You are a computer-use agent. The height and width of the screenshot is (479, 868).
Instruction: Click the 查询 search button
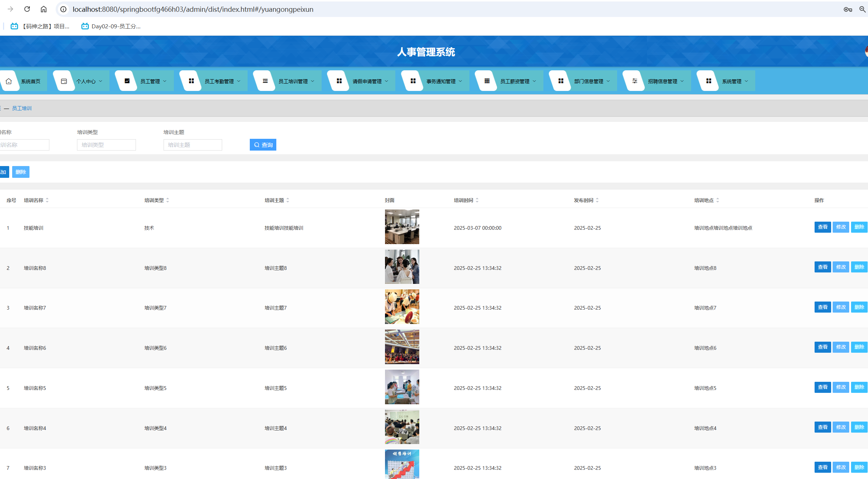coord(263,145)
